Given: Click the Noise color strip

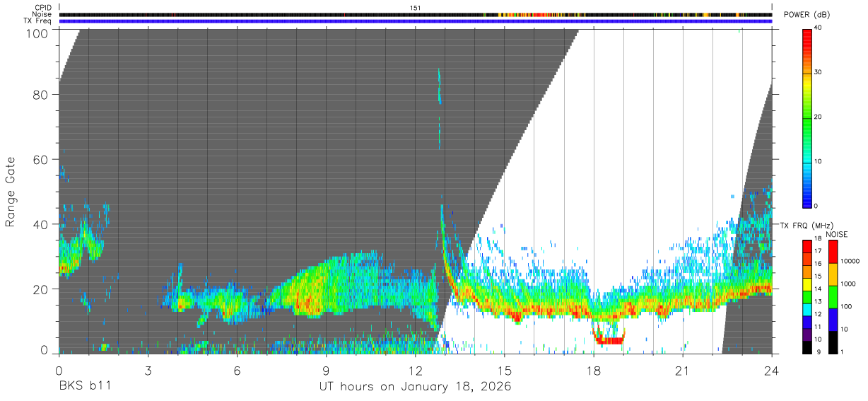Looking at the screenshot, I should coord(415,14).
